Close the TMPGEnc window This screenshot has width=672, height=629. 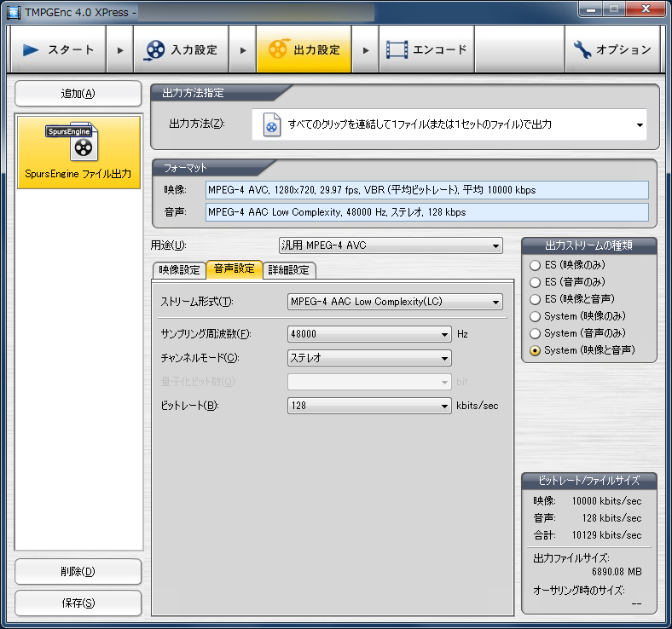coord(646,9)
